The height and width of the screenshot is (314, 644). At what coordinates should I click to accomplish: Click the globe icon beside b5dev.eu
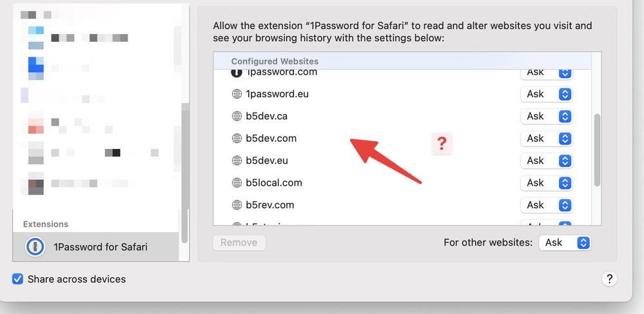pyautogui.click(x=237, y=161)
